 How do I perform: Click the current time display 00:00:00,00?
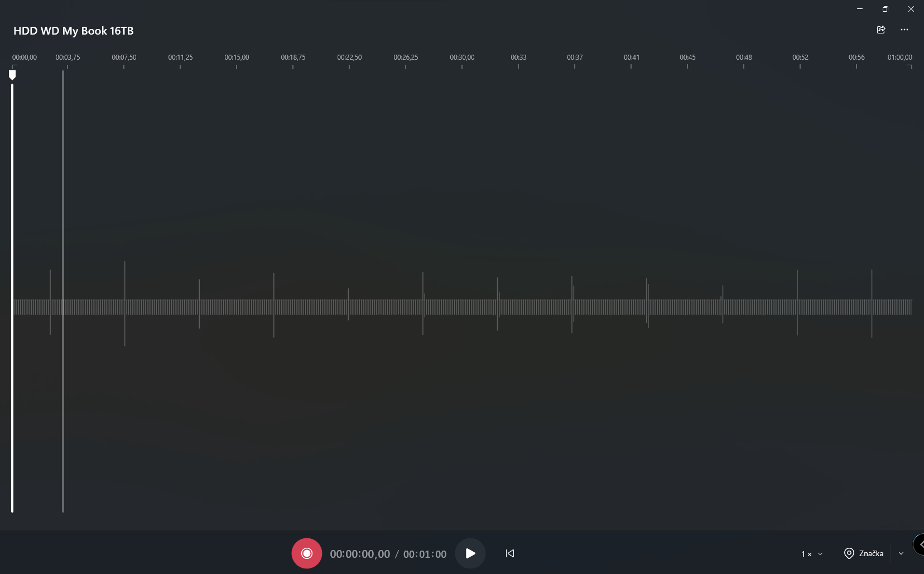pos(360,554)
